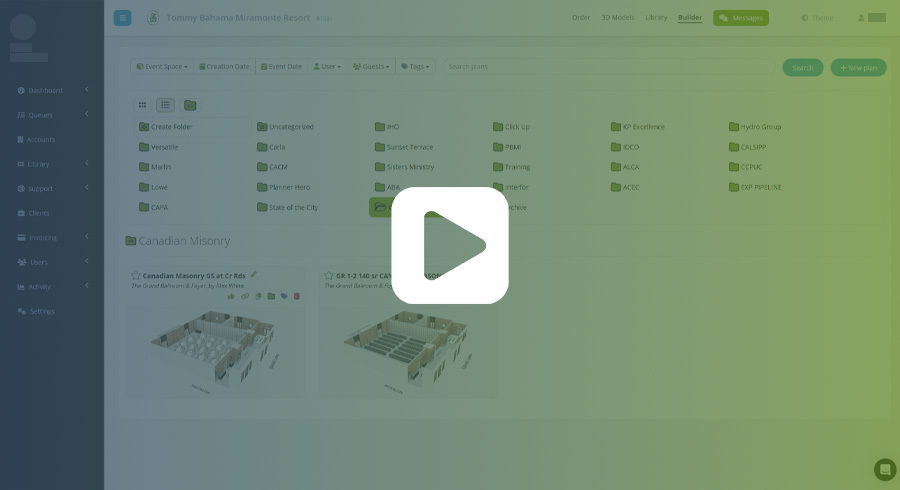Click the green New plan button
Image resolution: width=900 pixels, height=490 pixels.
(x=858, y=67)
